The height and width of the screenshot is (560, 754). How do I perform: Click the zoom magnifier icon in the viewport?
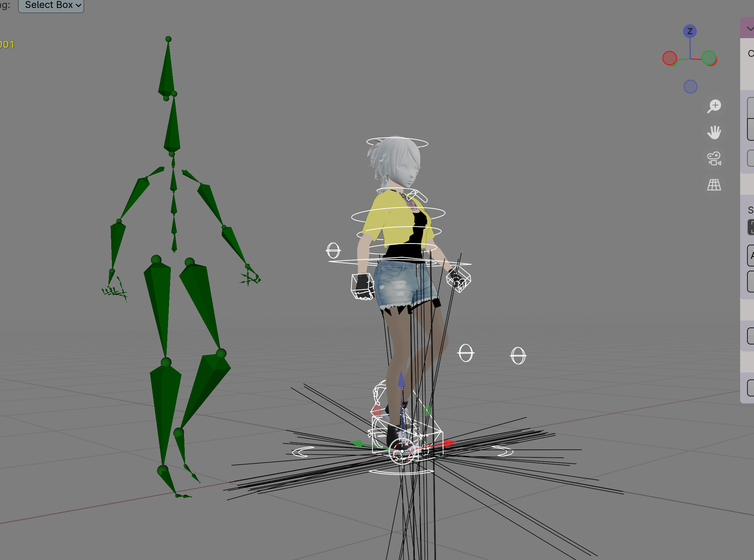click(x=714, y=106)
